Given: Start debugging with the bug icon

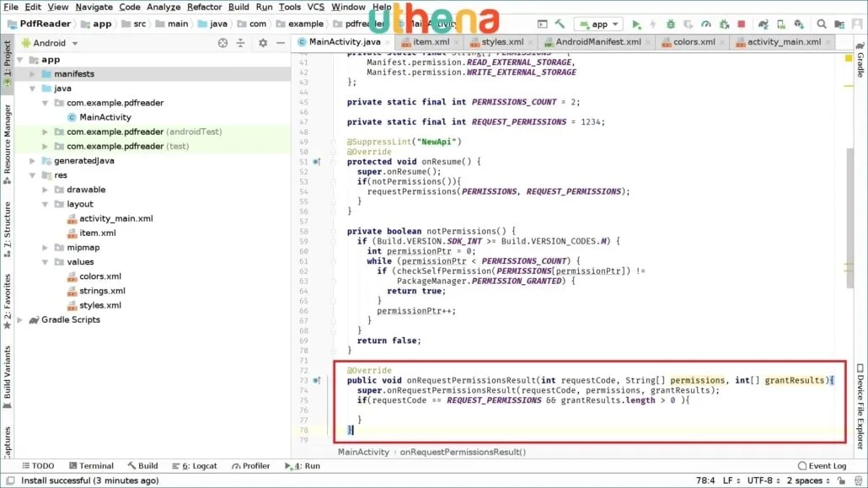Looking at the screenshot, I should point(670,24).
